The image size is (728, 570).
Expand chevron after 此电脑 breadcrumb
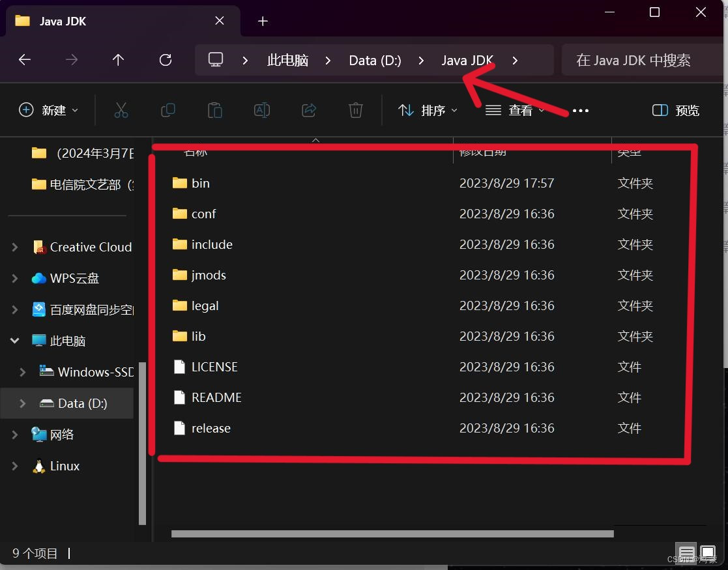coord(328,61)
